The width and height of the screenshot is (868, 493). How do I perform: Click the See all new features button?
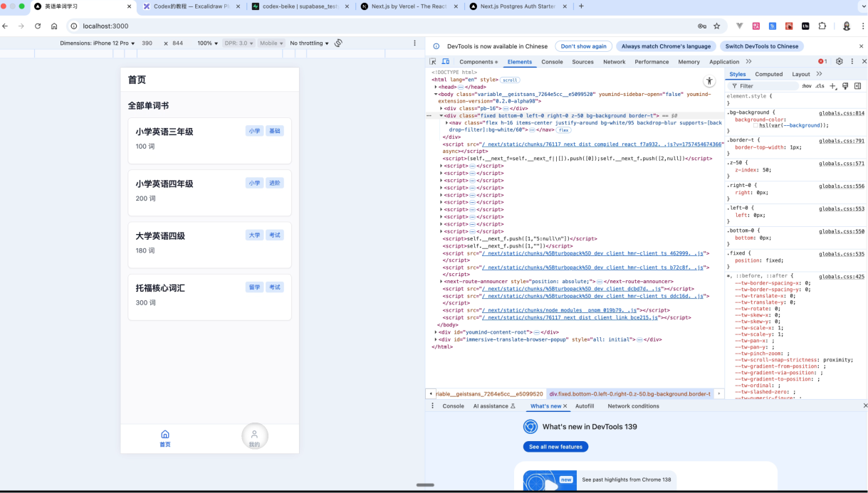[x=555, y=447]
